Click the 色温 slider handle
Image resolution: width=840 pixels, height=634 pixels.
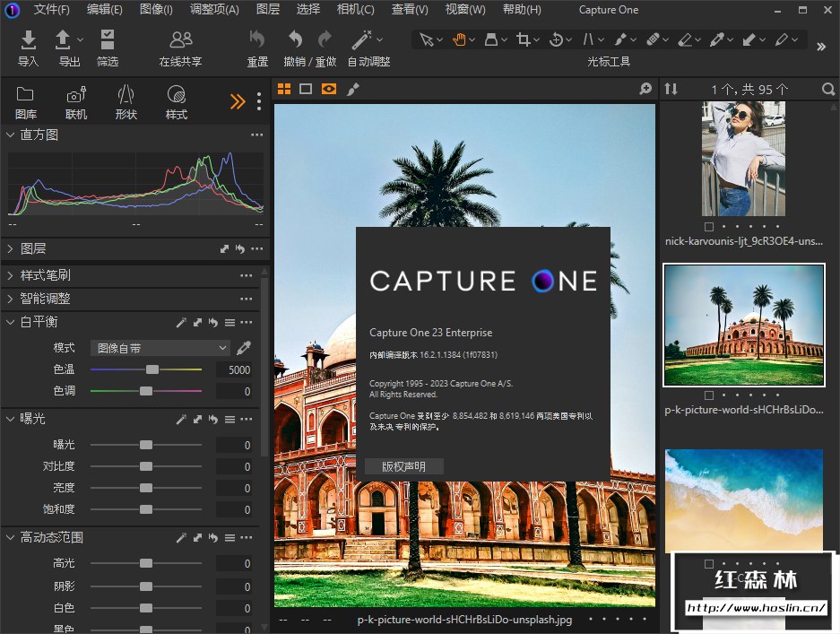tap(152, 369)
